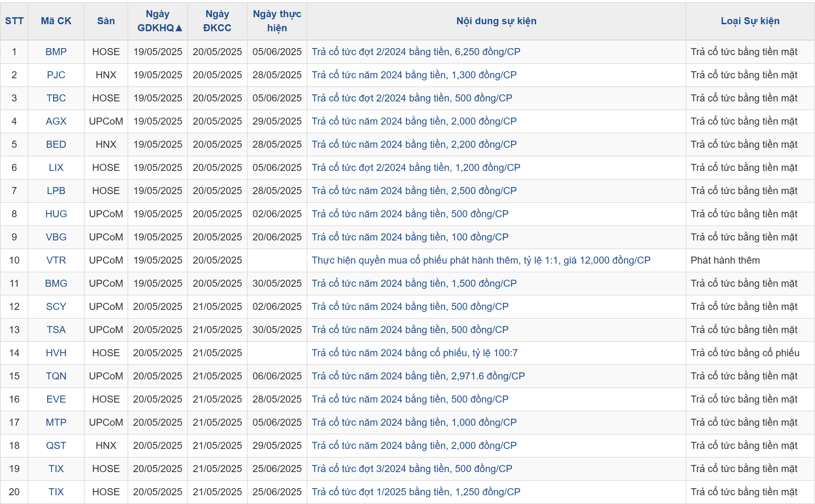Click the Loại Sự kiện header
This screenshot has width=815, height=504.
[x=750, y=21]
